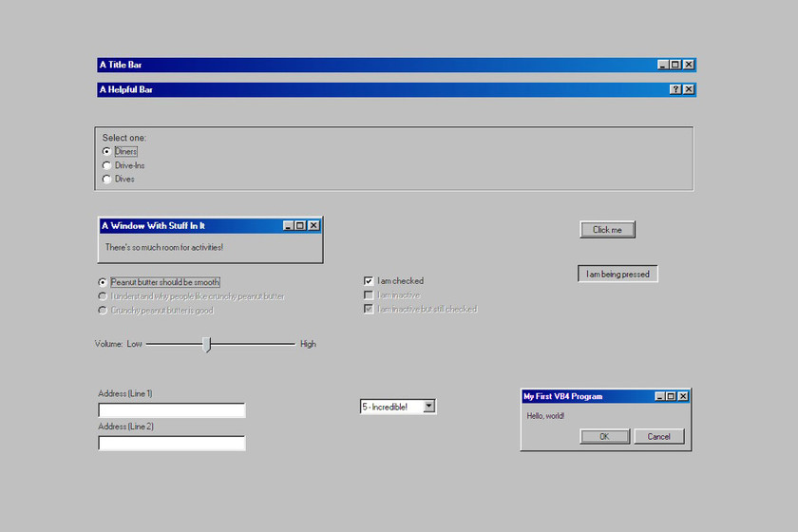
Task: Minimize the A Title Bar window
Action: click(x=663, y=65)
